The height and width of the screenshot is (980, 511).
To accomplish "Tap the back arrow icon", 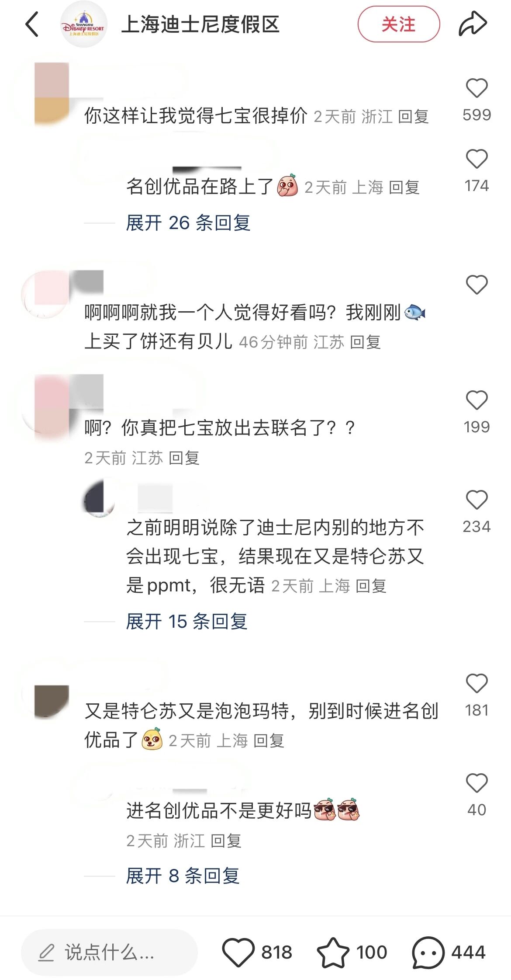I will [x=32, y=24].
